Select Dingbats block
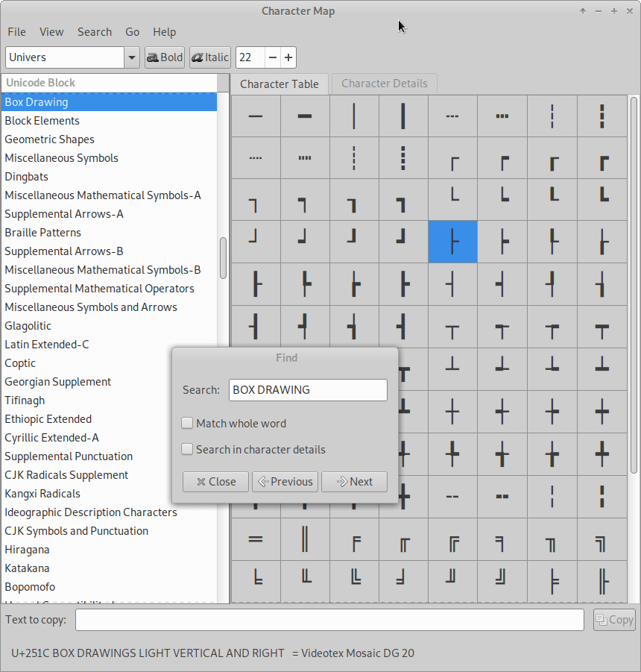 [x=110, y=177]
